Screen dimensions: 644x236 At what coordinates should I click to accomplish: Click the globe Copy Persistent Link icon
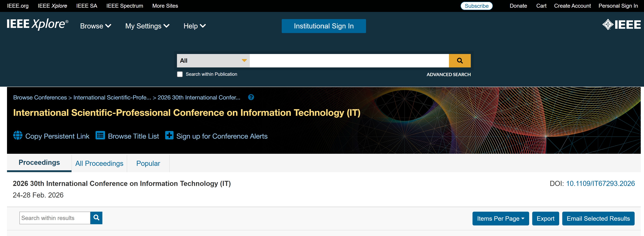18,136
